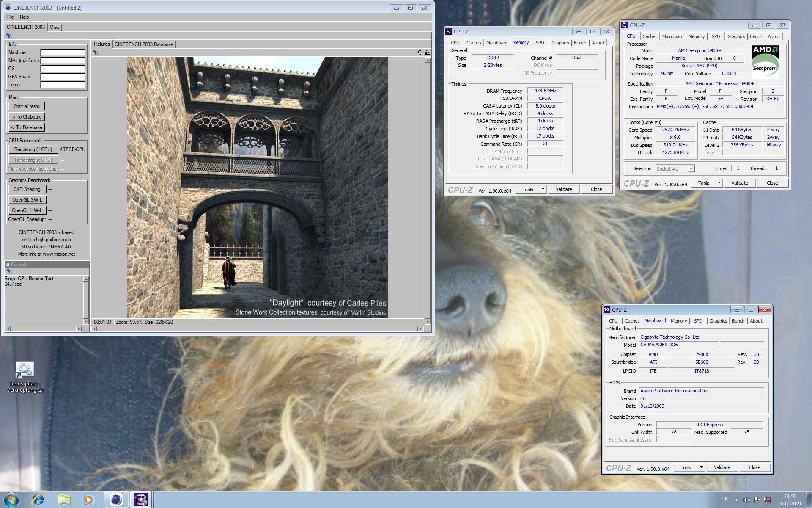This screenshot has width=812, height=508.
Task: Click the pin icon in the Pictures panel
Action: 96,52
